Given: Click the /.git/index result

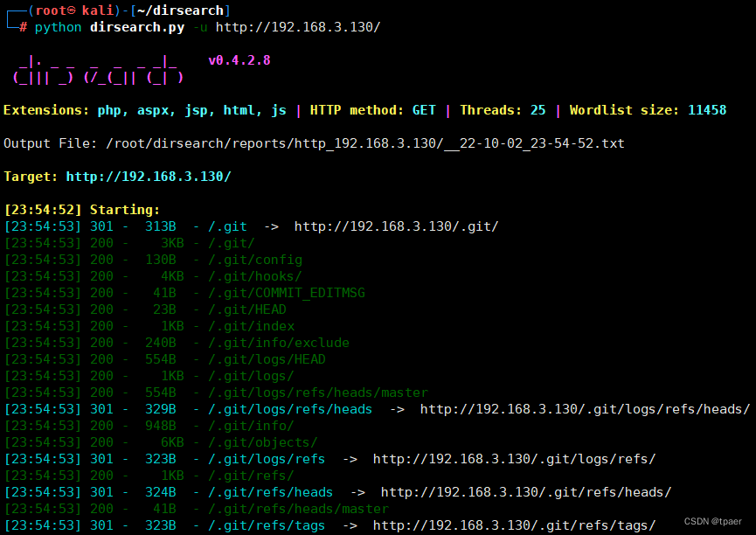Looking at the screenshot, I should 251,326.
